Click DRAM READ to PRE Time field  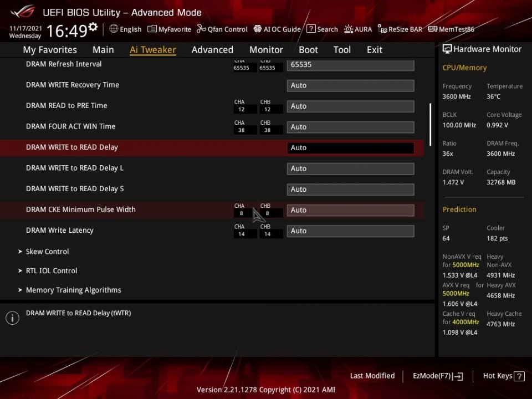click(350, 106)
